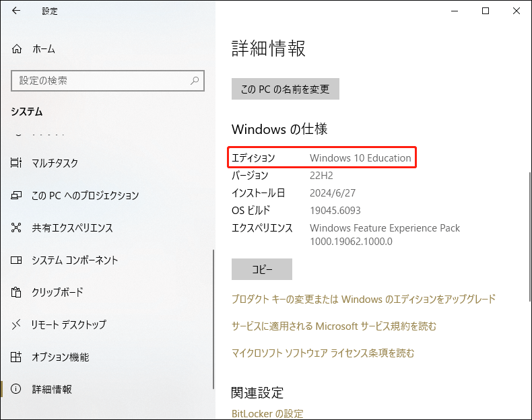Click the 詳細情報 info icon
Image resolution: width=532 pixels, height=420 pixels.
[16, 389]
